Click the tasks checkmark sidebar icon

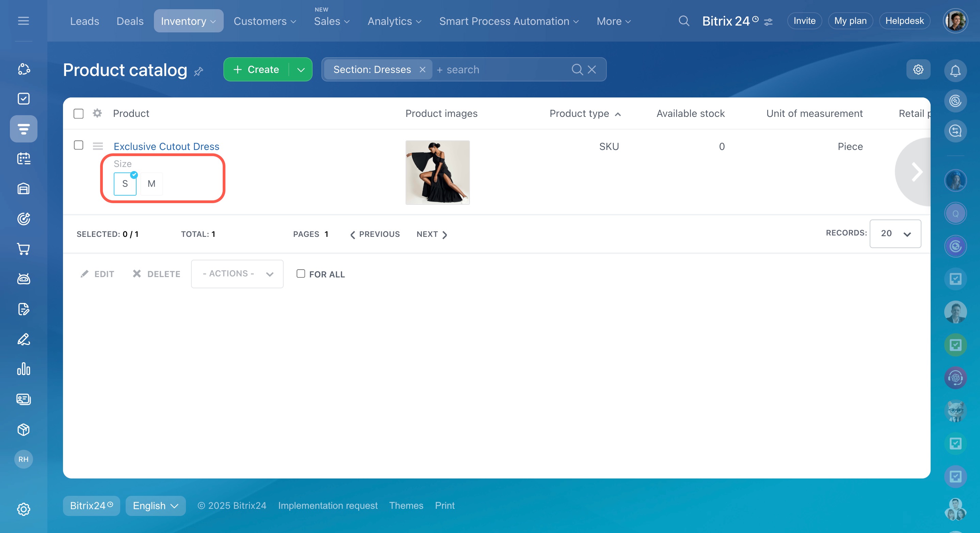pos(23,98)
